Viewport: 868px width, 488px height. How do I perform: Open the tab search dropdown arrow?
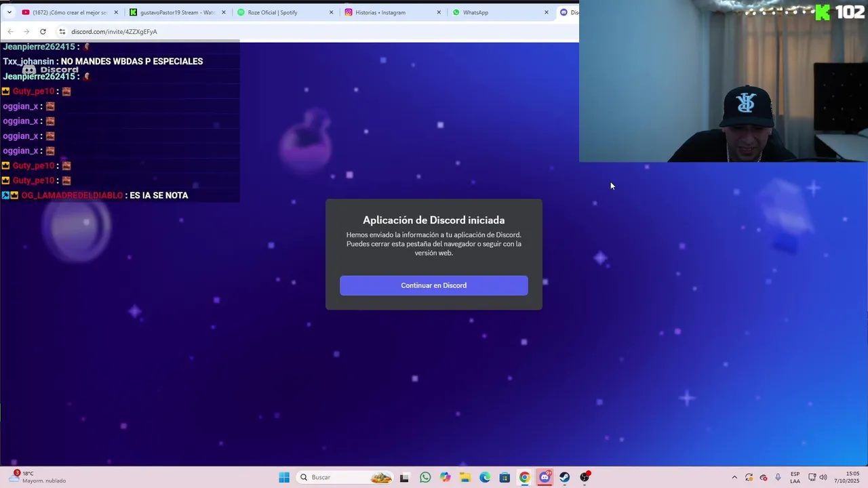[x=9, y=12]
